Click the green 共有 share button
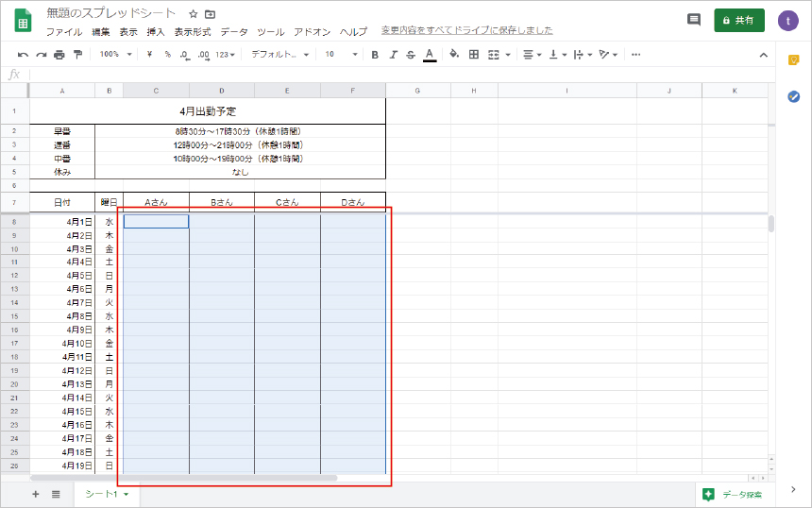This screenshot has height=508, width=812. pos(739,20)
